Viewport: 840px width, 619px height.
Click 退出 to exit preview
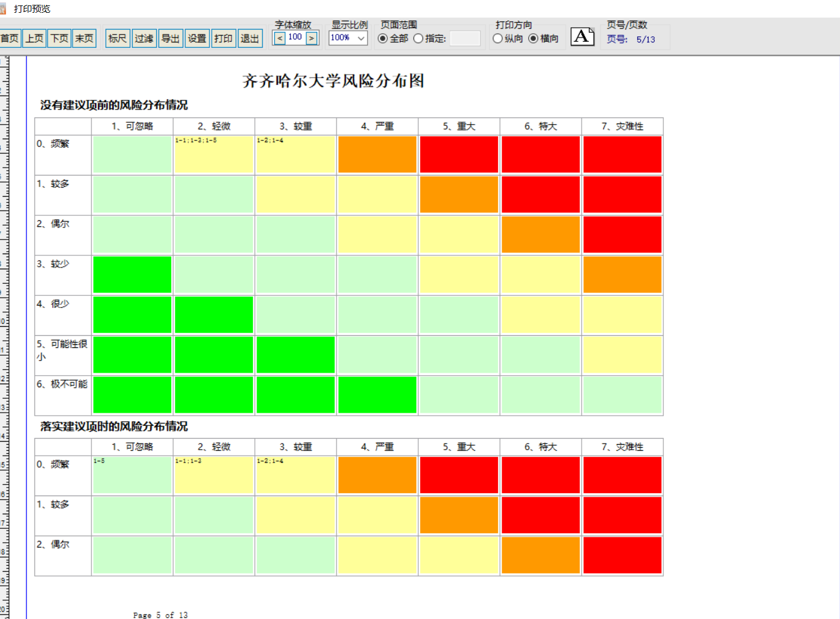point(250,38)
